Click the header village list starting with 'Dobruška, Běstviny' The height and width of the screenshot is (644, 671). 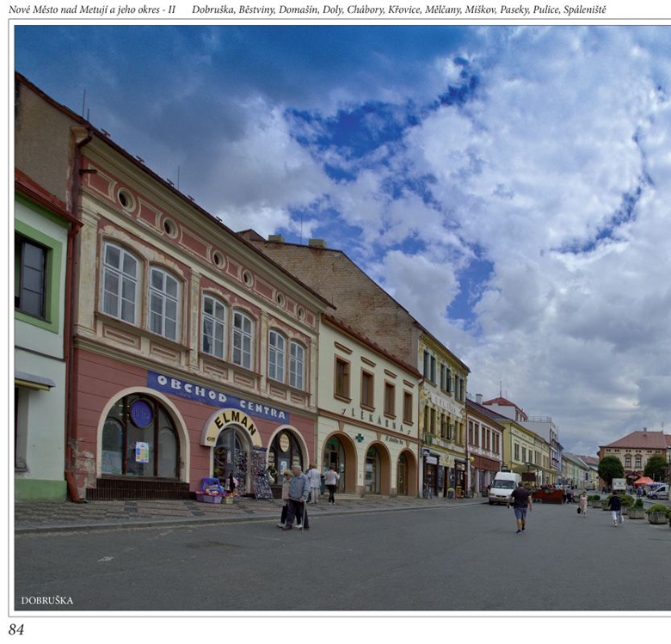(399, 9)
